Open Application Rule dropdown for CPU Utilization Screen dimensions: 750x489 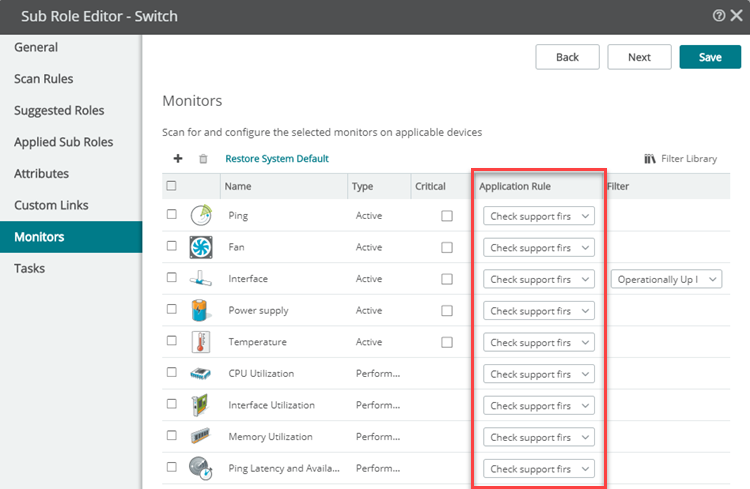[x=539, y=374]
